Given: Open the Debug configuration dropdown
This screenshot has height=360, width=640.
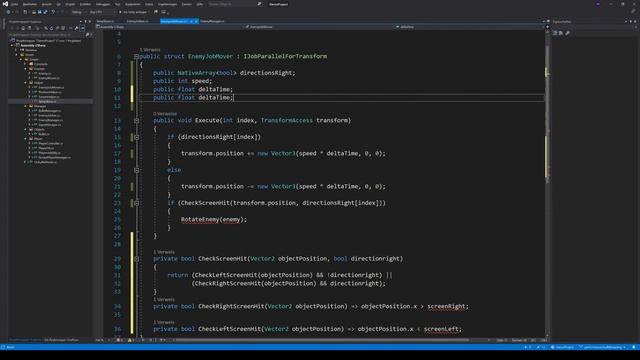Looking at the screenshot, I should (x=78, y=12).
